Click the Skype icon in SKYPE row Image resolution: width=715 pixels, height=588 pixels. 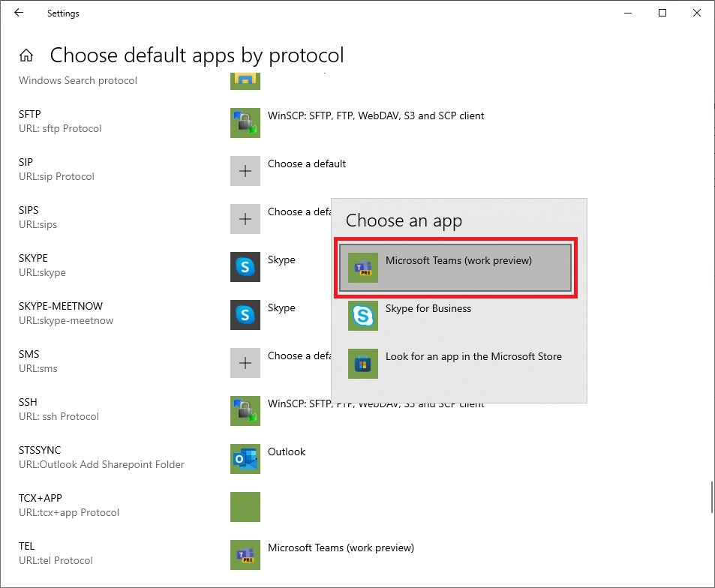245,267
